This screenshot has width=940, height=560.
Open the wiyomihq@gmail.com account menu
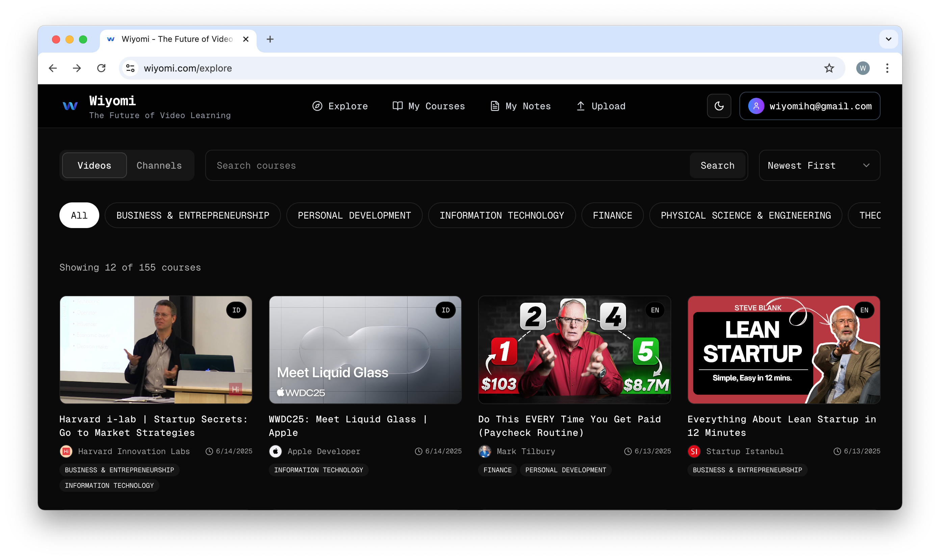809,106
